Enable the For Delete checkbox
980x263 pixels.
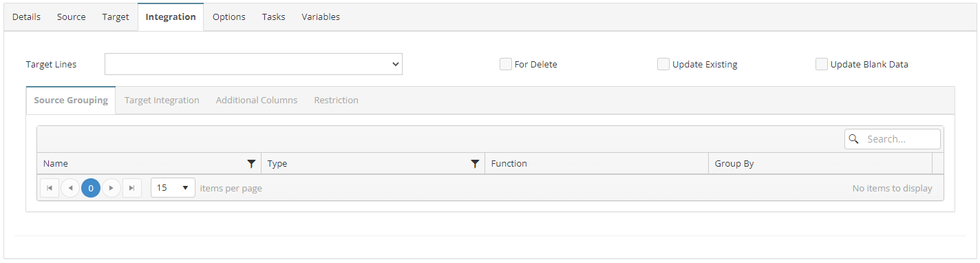tap(506, 64)
